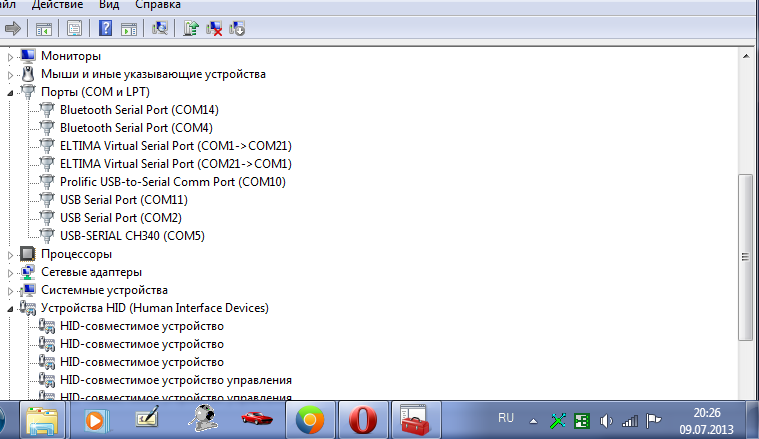This screenshot has width=759, height=439.
Task: Expand the Мониторы node
Action: point(10,57)
